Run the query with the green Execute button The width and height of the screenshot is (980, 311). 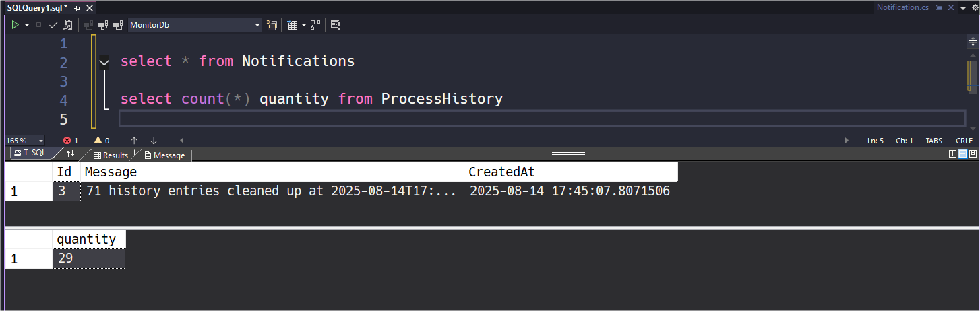(x=14, y=25)
